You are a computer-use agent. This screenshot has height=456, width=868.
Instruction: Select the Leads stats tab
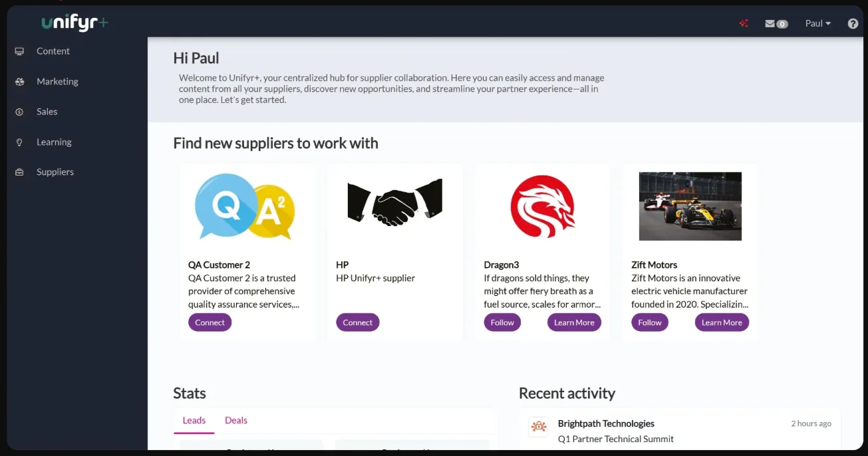click(194, 420)
